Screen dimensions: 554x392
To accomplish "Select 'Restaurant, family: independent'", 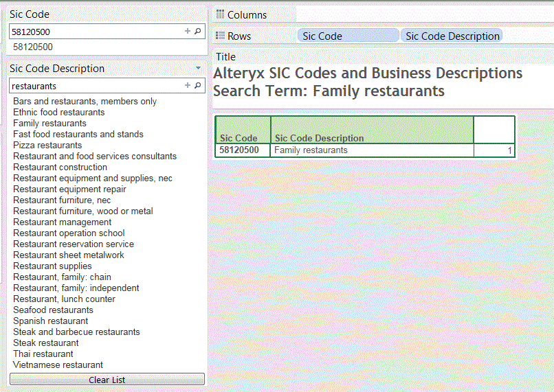I will pos(76,288).
